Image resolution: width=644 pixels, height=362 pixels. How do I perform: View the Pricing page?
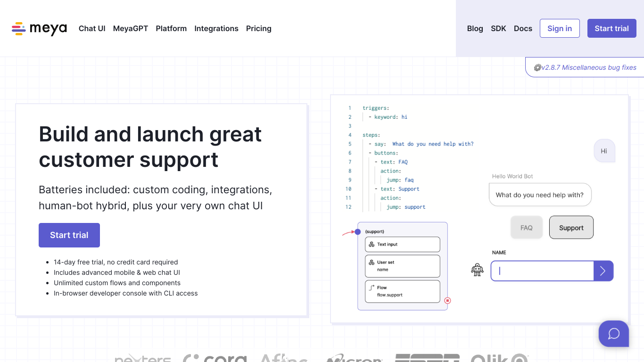click(x=259, y=28)
